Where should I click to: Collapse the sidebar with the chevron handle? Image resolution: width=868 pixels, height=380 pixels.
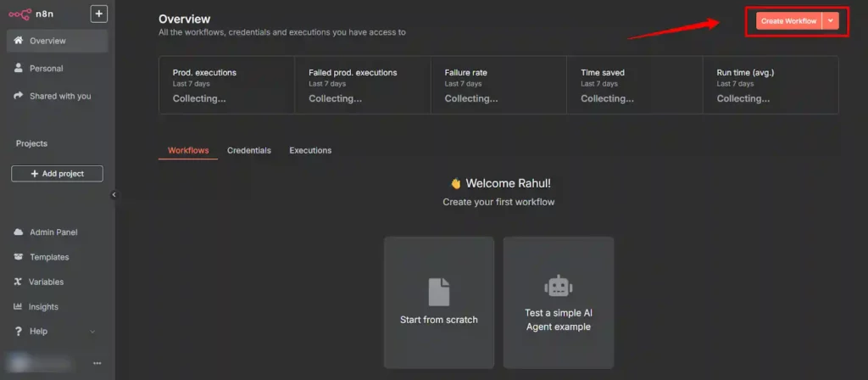click(114, 194)
